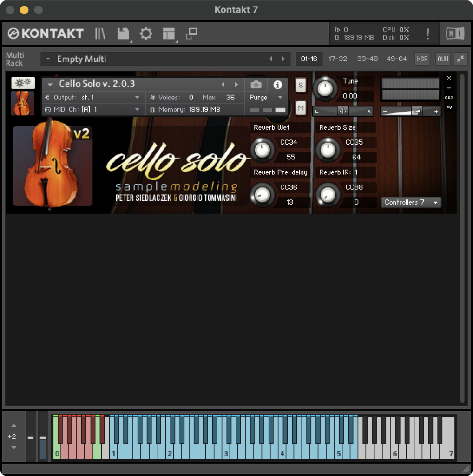Image resolution: width=473 pixels, height=476 pixels.
Task: Click the Reverb Size knob
Action: (x=328, y=149)
